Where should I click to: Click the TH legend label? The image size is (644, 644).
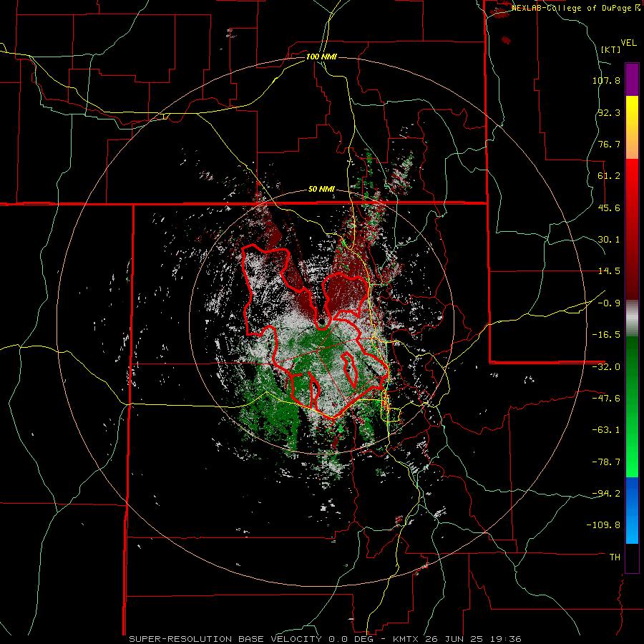pos(615,557)
